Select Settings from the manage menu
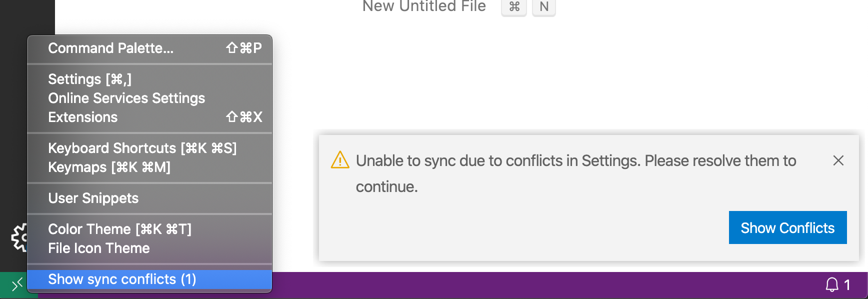Screen dimensions: 868x299 point(89,78)
